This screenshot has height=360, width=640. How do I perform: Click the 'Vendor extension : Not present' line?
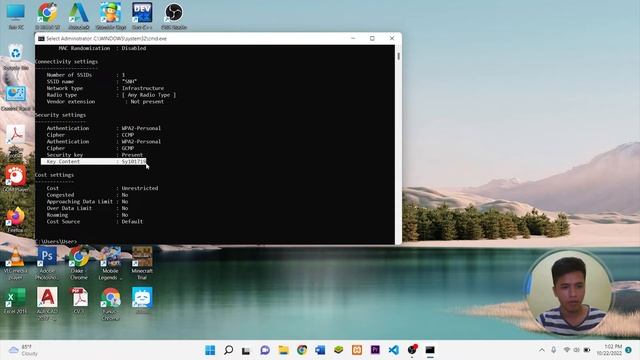tap(105, 102)
